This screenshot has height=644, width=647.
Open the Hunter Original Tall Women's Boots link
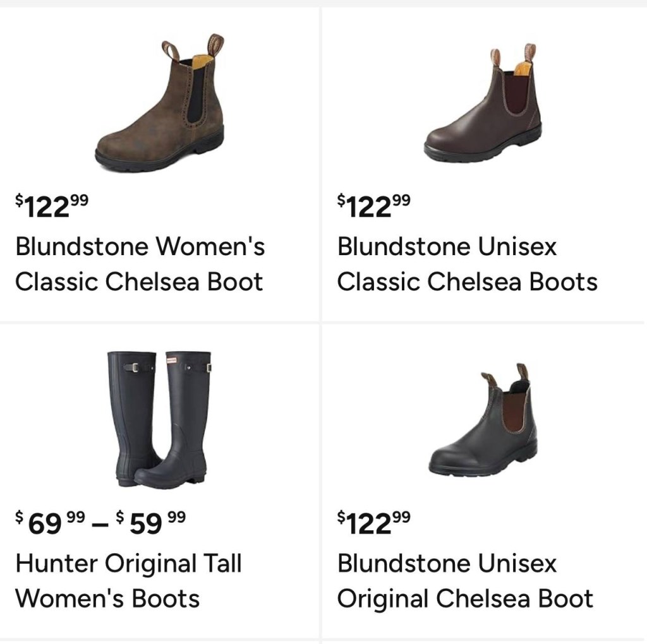[128, 581]
